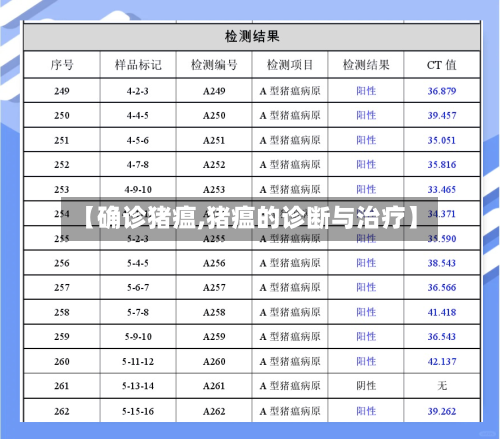Select the 检测编号 column header
Viewport: 500px width, 439px height.
[x=214, y=65]
